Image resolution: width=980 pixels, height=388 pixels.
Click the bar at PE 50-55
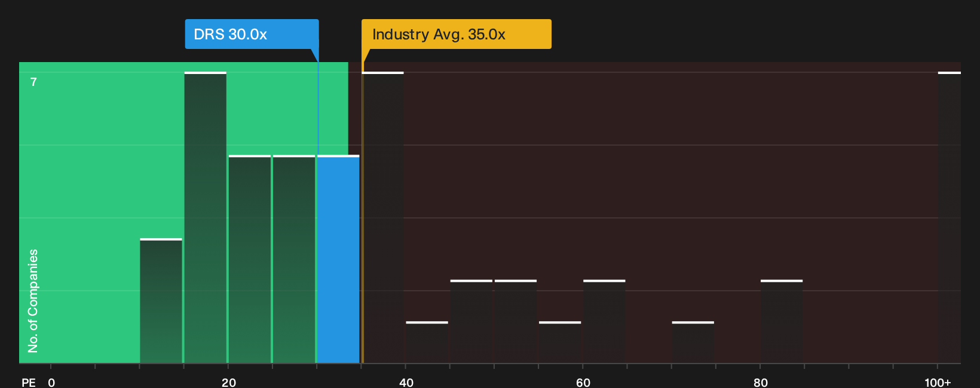pyautogui.click(x=516, y=321)
